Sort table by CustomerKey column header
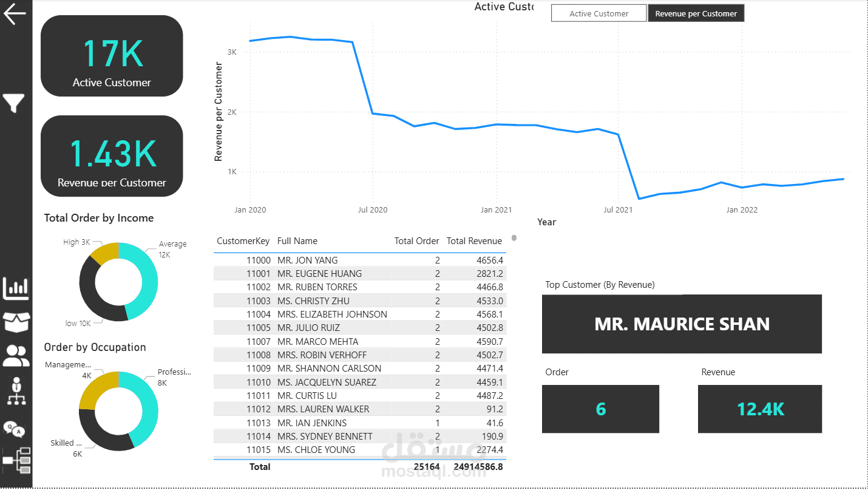The width and height of the screenshot is (868, 490). [243, 241]
